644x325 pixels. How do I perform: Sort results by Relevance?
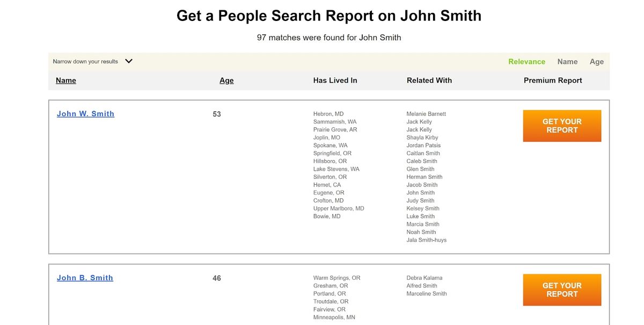(x=527, y=61)
